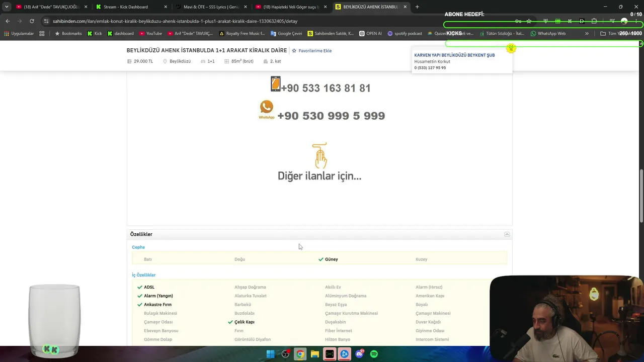Screen dimensions: 644x362
Task: Go back with the browser back arrow
Action: point(8,21)
